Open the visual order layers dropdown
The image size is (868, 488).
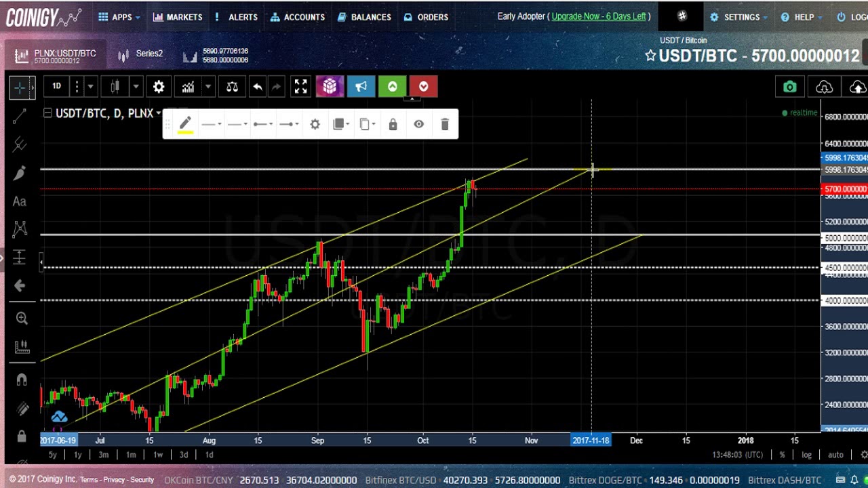tap(341, 124)
